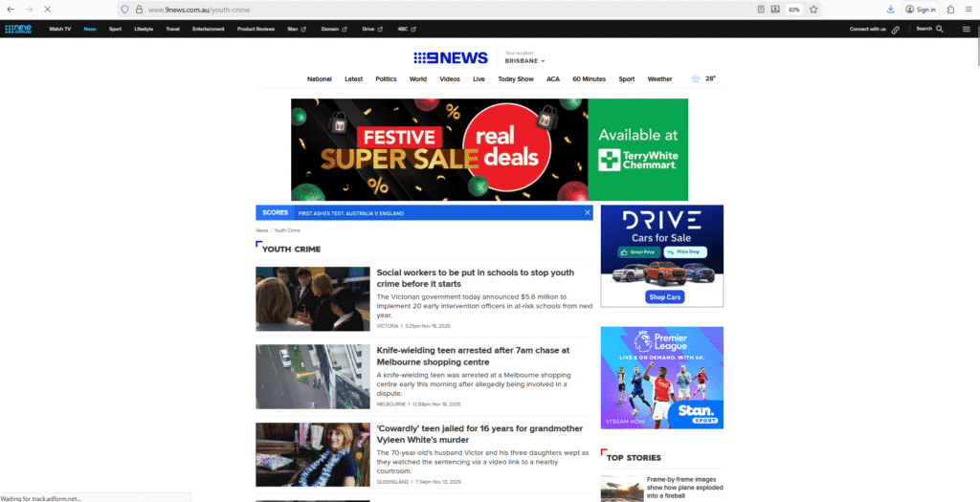980x502 pixels.
Task: Open the Firefox downloads panel
Action: tap(890, 10)
